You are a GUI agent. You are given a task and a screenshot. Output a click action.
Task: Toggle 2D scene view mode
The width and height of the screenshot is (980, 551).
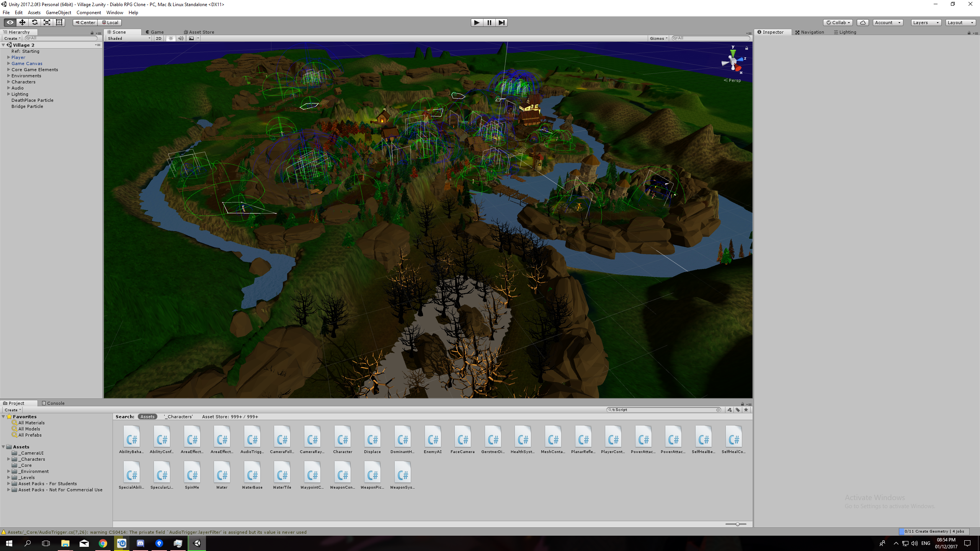[x=158, y=38]
